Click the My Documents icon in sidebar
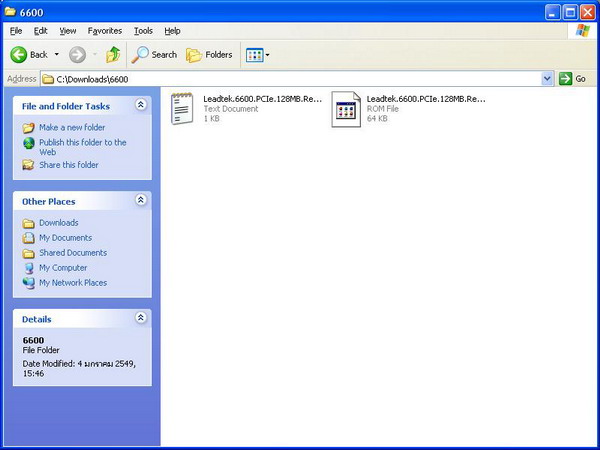The image size is (600, 450). click(28, 238)
